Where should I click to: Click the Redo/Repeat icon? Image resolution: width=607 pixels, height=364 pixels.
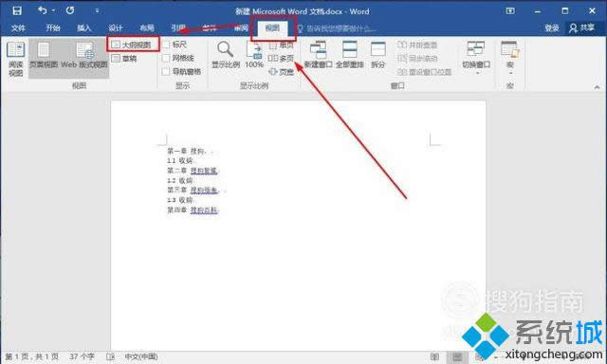(70, 10)
